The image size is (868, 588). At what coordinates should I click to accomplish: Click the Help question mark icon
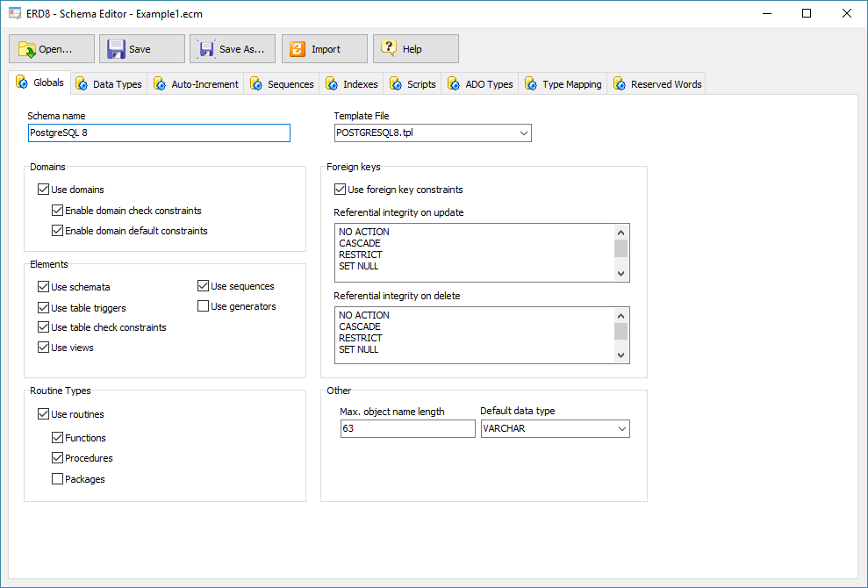tap(389, 49)
